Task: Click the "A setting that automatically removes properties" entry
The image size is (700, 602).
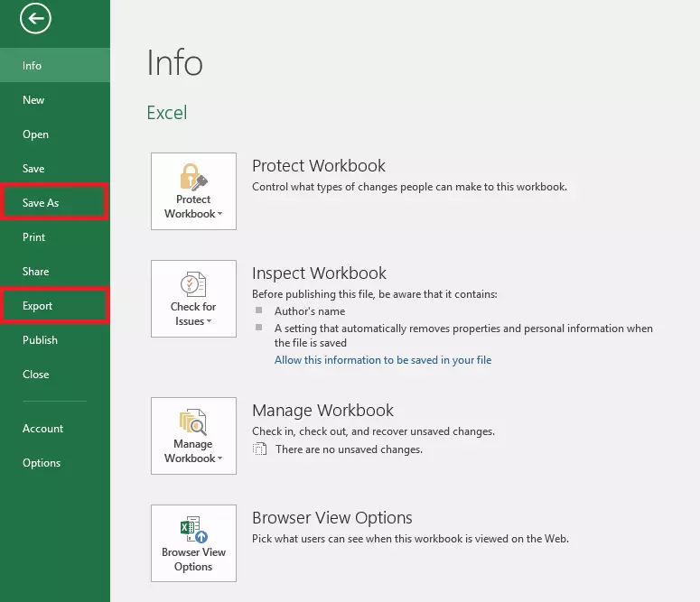Action: point(463,336)
